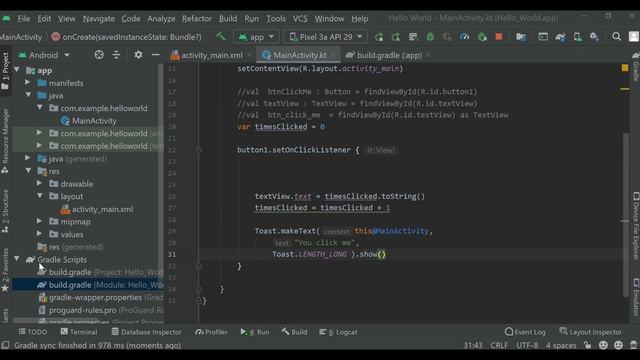Open the VCS menu
This screenshot has height=360, width=640.
pyautogui.click(x=300, y=18)
